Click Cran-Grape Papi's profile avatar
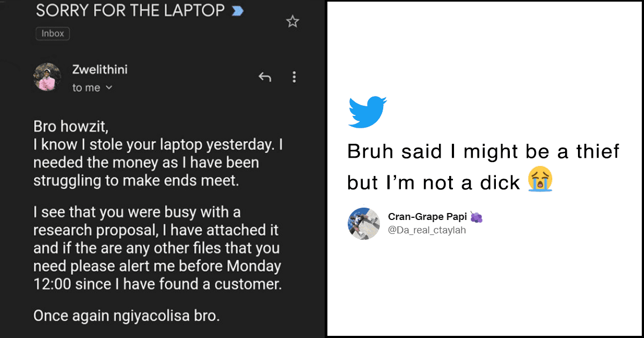Viewport: 644px width, 338px height. pos(364,224)
